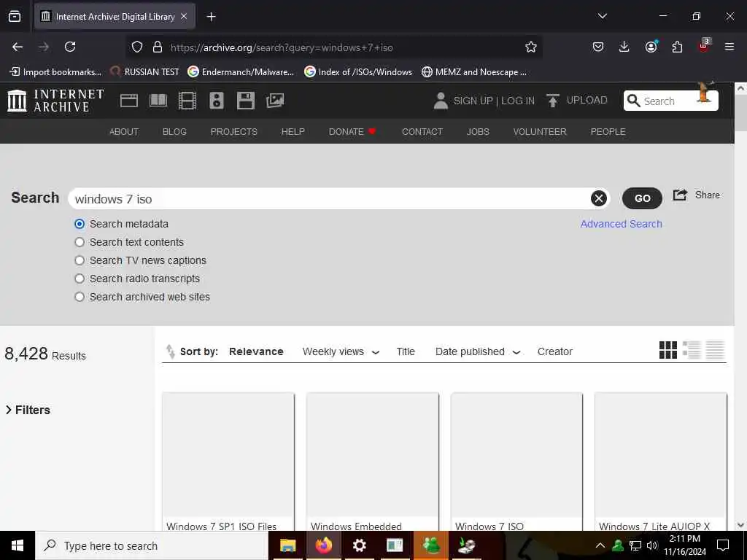
Task: Select Search TV news captions option
Action: (x=80, y=260)
